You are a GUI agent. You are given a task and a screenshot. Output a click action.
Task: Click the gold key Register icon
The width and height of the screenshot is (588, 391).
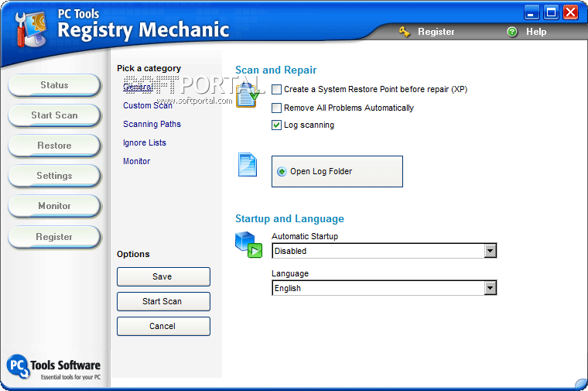(x=404, y=32)
